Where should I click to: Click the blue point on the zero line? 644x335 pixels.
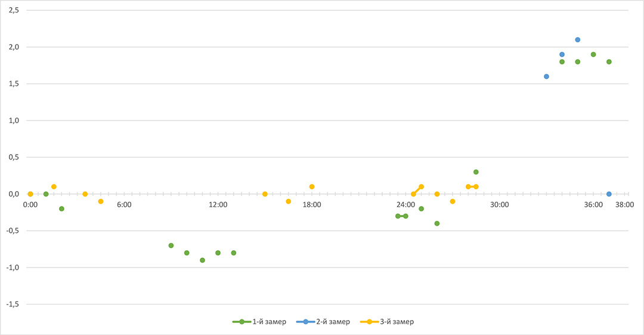(609, 194)
